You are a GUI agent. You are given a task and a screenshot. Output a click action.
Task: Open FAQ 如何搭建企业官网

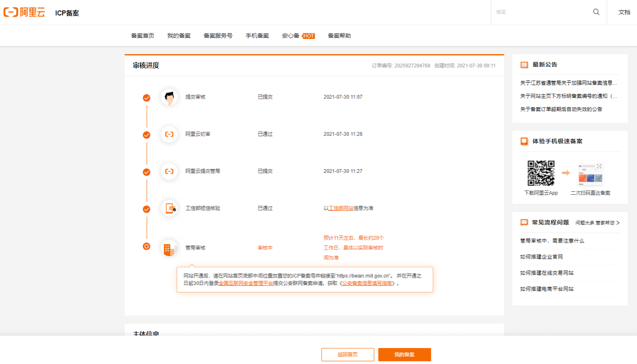pos(541,257)
